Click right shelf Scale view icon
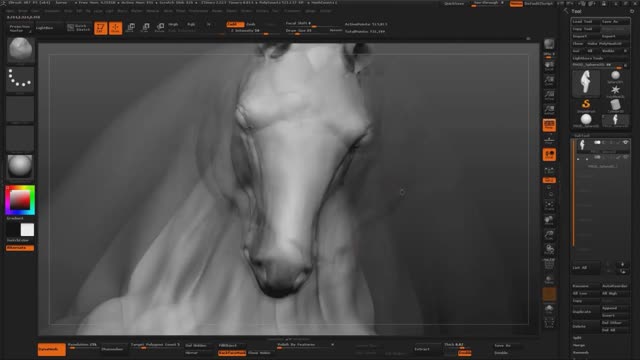 pos(549,235)
